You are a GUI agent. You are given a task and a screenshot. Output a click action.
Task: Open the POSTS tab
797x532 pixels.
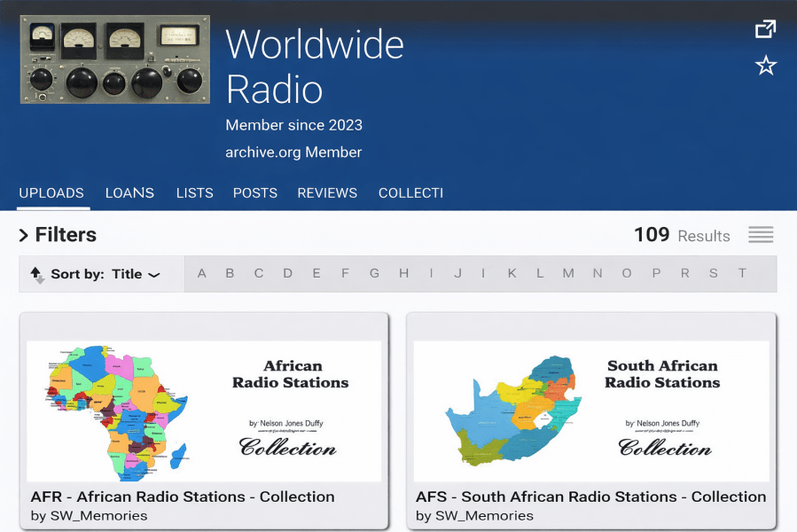point(255,192)
